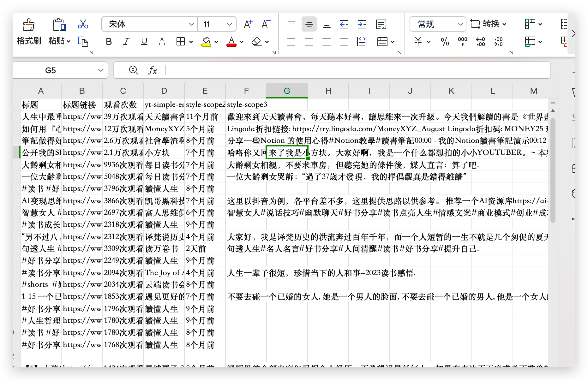Screen dimensions: 588x380
Task: Expand the borders dropdown arrow
Action: [191, 42]
